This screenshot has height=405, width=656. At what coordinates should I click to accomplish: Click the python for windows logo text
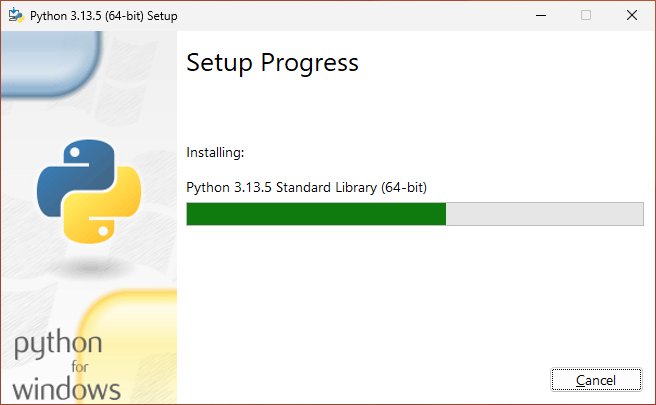[66, 365]
